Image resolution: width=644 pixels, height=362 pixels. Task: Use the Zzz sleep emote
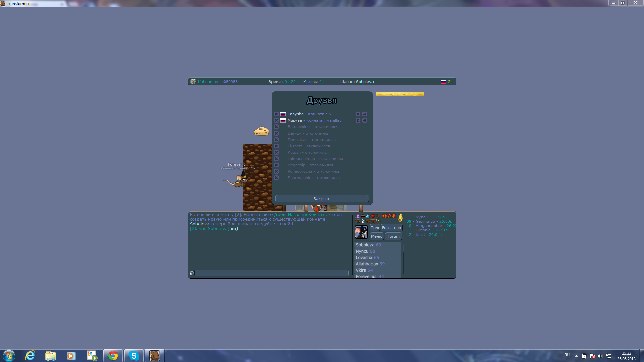363,221
